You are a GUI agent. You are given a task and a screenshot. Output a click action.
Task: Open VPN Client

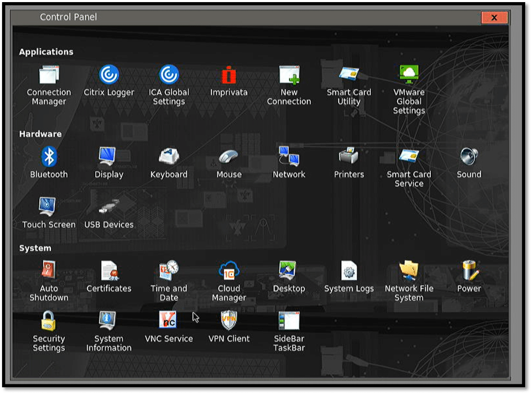coord(229,327)
